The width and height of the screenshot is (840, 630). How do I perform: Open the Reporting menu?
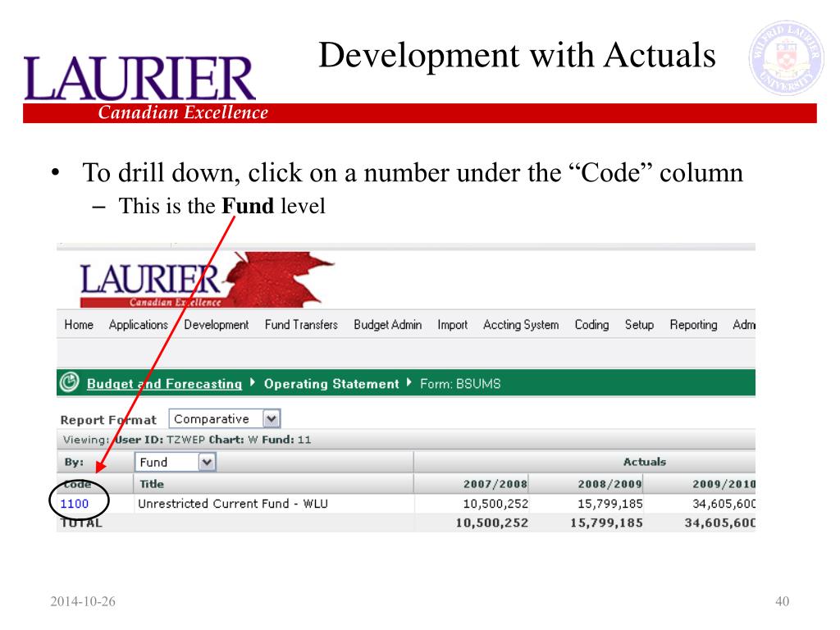pos(693,325)
